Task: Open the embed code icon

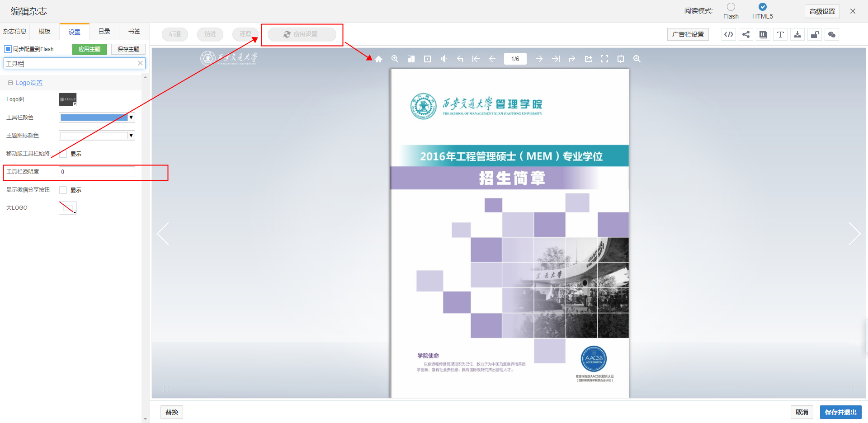Action: pos(729,34)
